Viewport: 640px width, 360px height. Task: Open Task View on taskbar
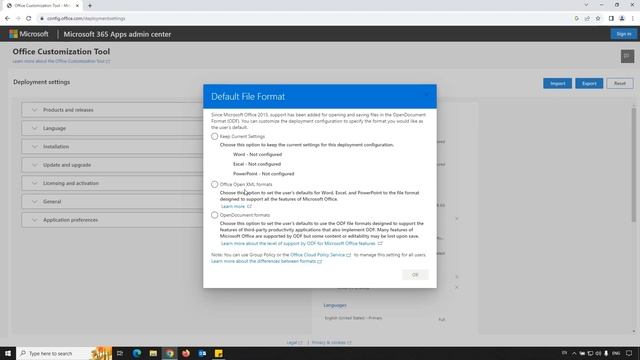click(120, 353)
